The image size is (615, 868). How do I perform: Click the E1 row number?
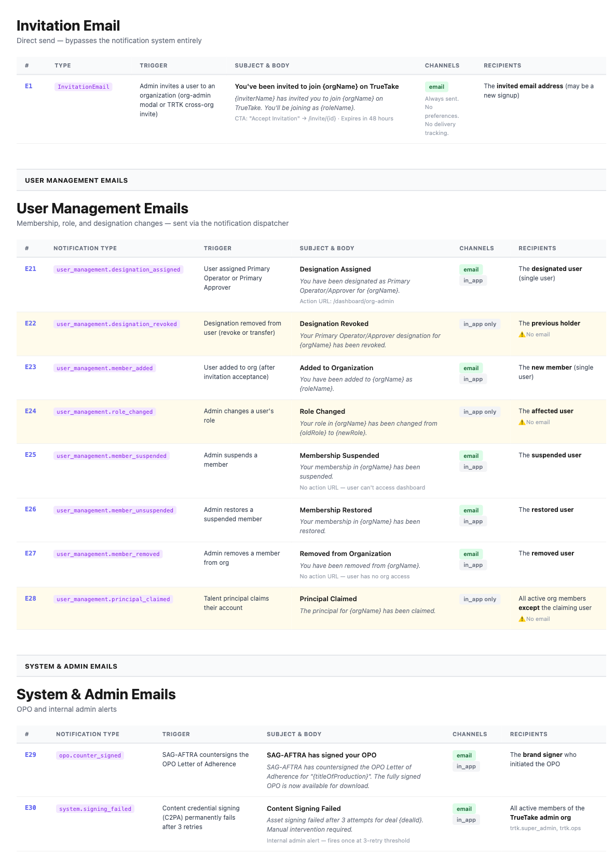click(29, 86)
